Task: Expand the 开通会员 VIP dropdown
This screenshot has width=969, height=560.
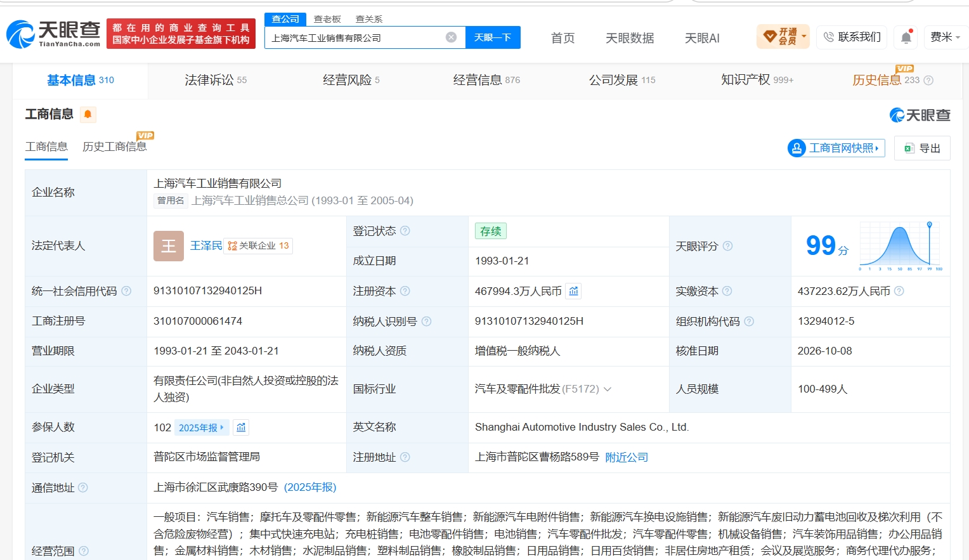Action: click(x=783, y=37)
